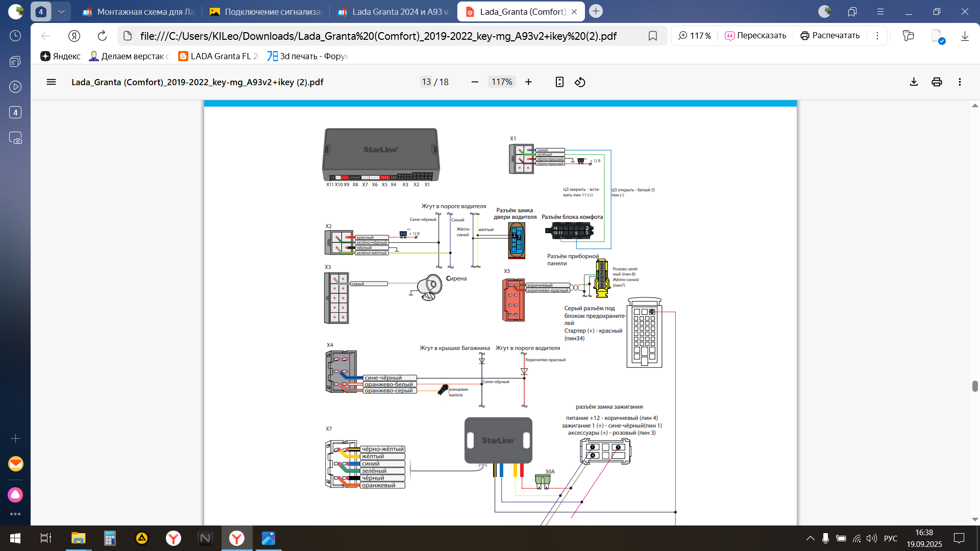Click the vertical scrollbar thumb
Viewport: 980px width, 551px height.
975,386
